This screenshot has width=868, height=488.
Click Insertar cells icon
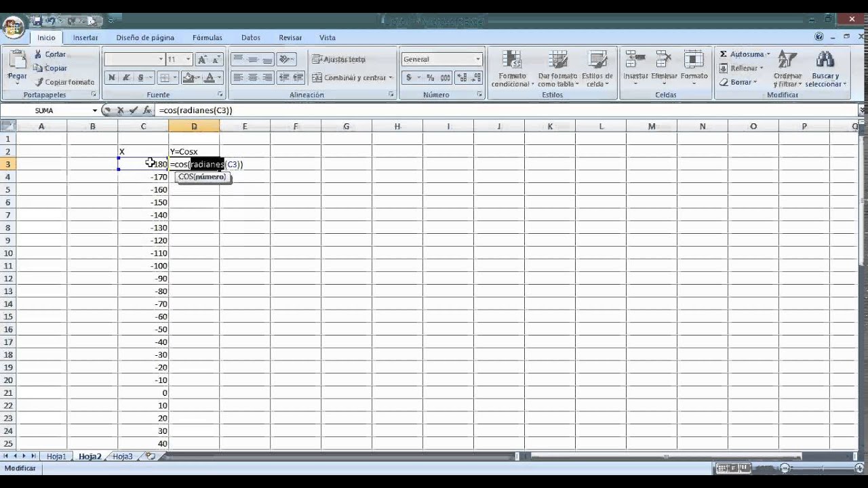point(635,60)
